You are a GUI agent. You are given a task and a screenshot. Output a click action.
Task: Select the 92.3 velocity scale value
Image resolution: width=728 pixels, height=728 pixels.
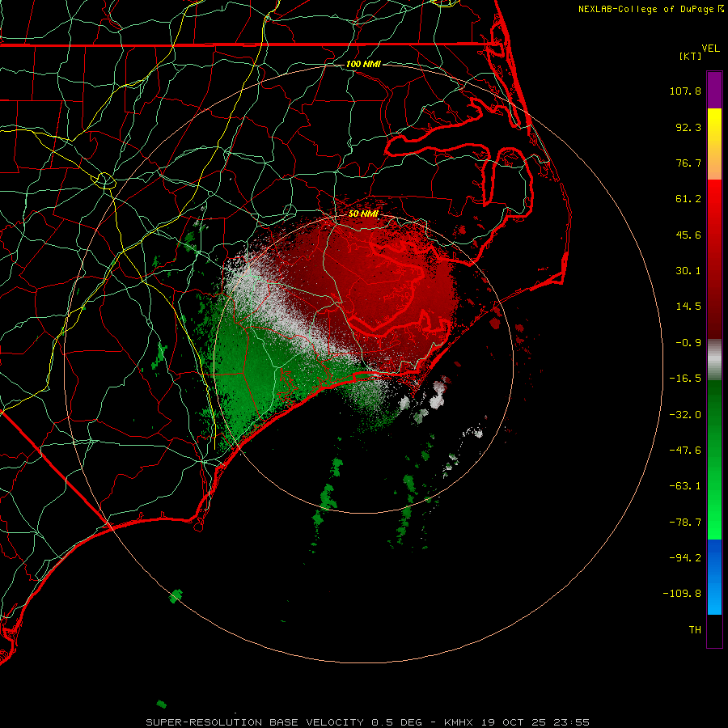(688, 127)
